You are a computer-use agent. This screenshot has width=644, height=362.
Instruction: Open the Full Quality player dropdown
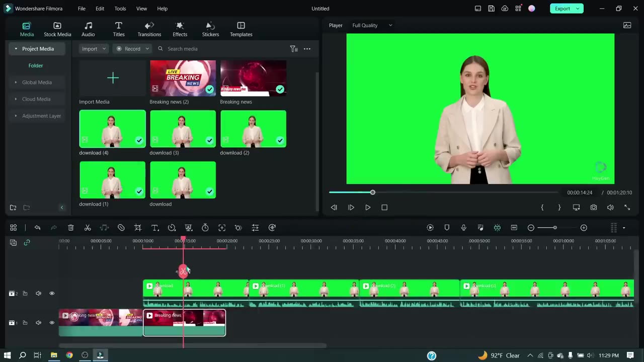[372, 25]
